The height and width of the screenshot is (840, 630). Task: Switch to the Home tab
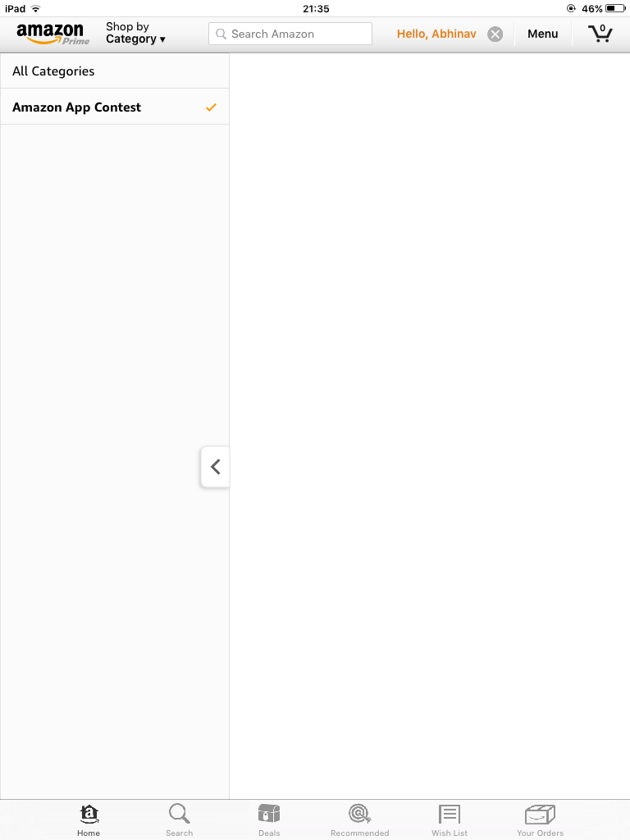click(89, 820)
